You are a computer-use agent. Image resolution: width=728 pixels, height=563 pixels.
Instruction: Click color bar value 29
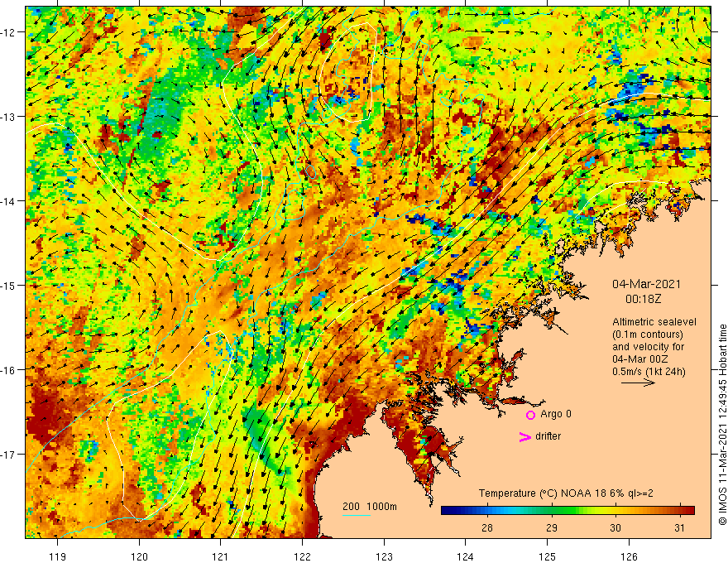pyautogui.click(x=552, y=527)
